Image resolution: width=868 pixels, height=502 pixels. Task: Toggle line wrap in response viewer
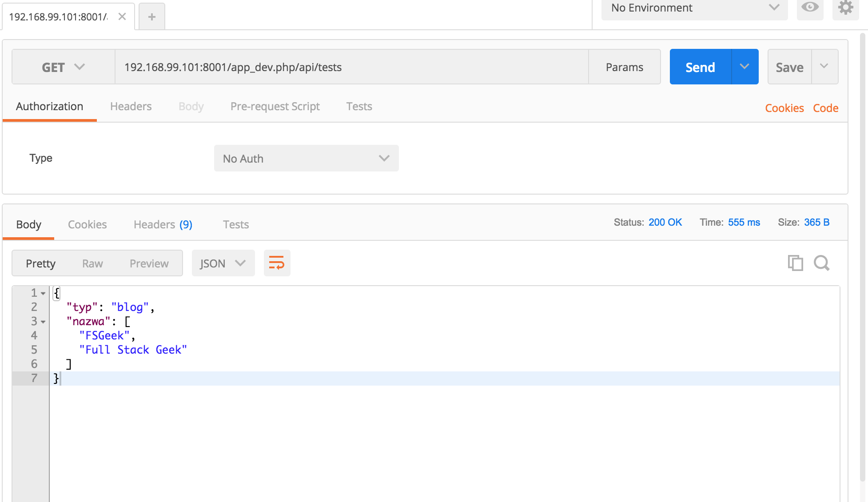pyautogui.click(x=277, y=263)
